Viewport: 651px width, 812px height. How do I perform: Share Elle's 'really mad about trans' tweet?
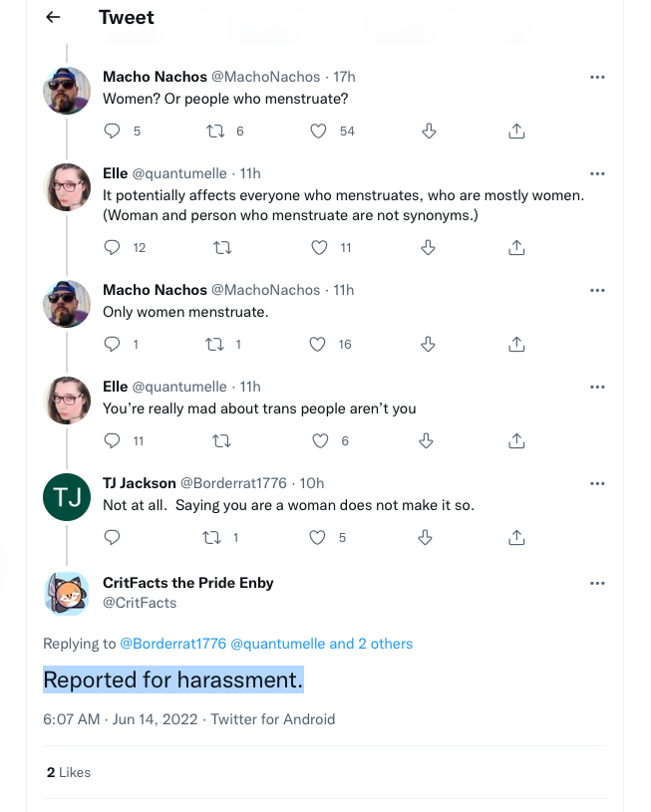pyautogui.click(x=516, y=440)
